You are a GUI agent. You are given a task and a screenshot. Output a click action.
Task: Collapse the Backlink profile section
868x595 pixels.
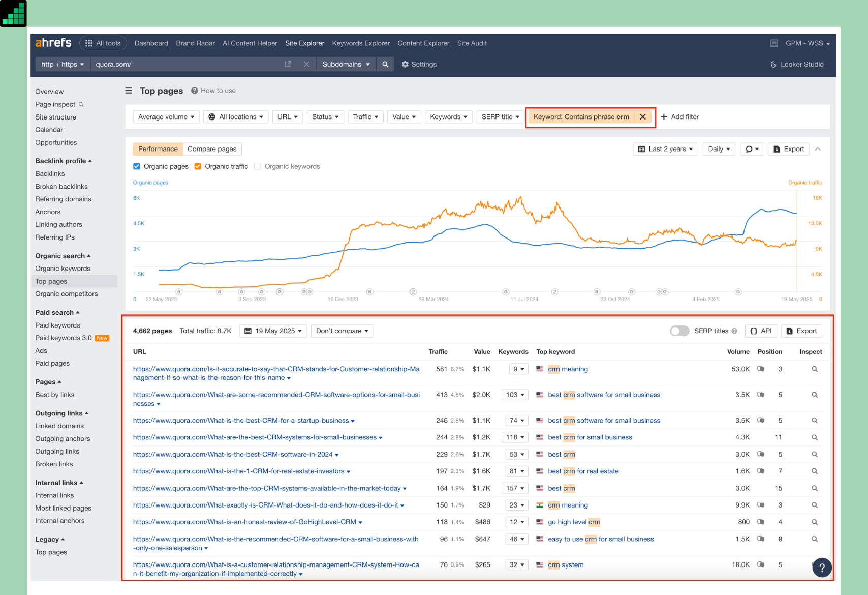click(x=64, y=161)
